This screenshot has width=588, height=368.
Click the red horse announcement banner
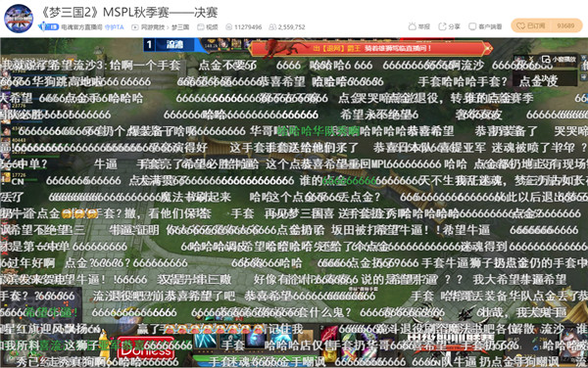coord(371,48)
